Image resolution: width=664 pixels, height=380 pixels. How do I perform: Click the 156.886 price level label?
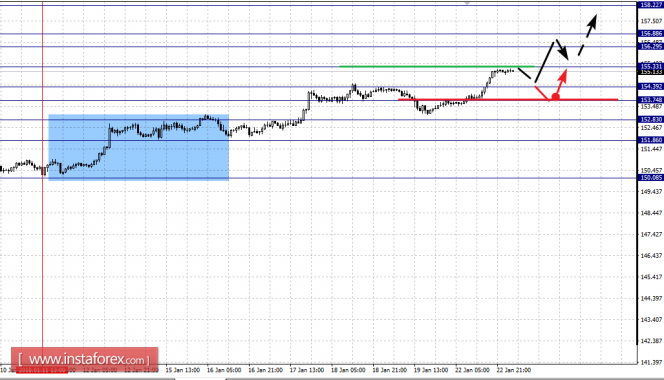[651, 33]
